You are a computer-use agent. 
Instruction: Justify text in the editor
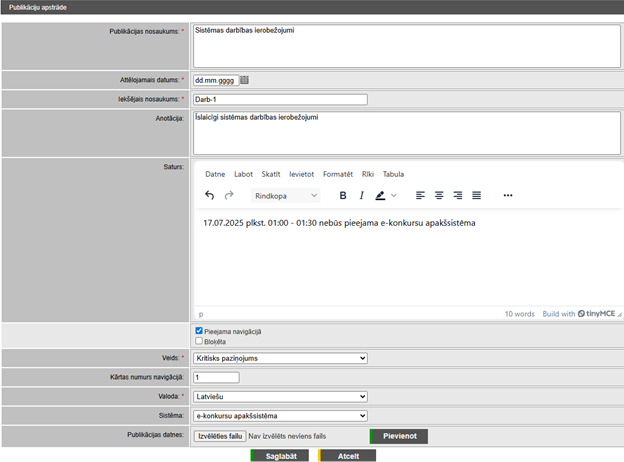477,195
